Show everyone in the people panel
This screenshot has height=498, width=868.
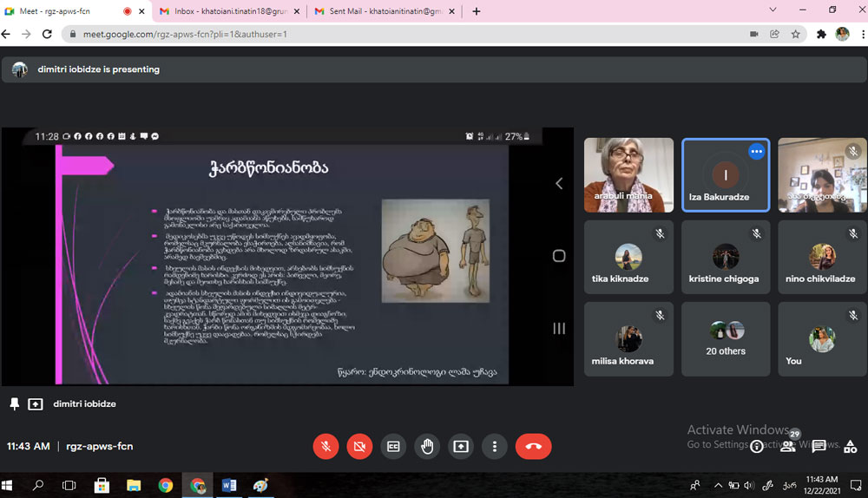(788, 446)
